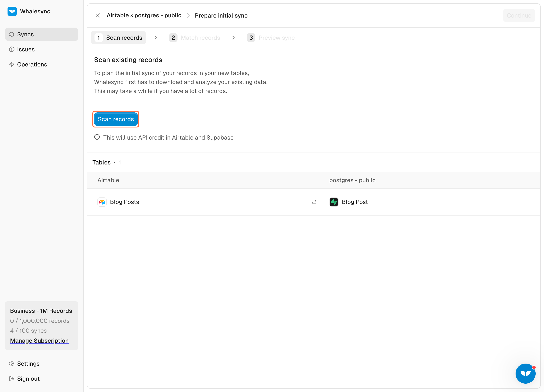Click the two-way sync arrows icon
Viewport: 544px width, 392px height.
pos(314,202)
